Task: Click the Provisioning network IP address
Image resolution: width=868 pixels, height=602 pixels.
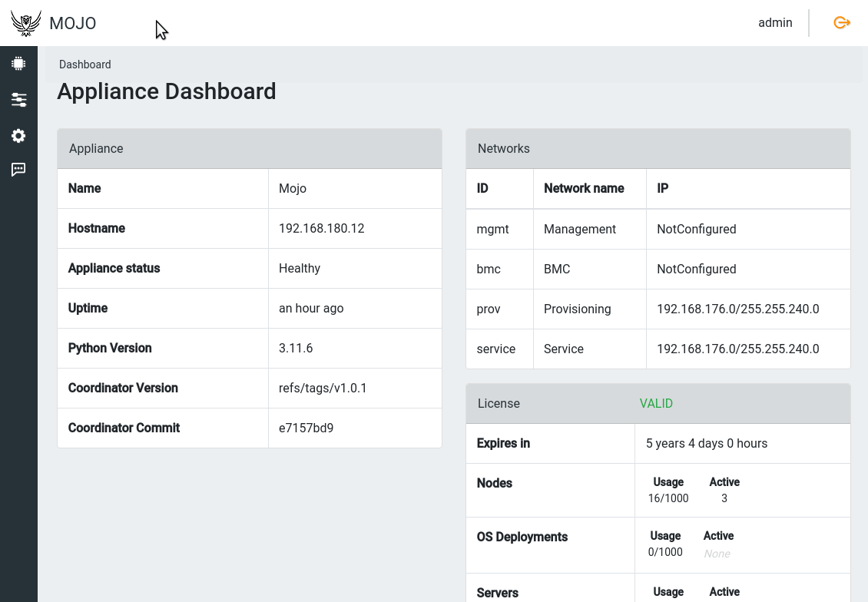Action: pos(737,309)
